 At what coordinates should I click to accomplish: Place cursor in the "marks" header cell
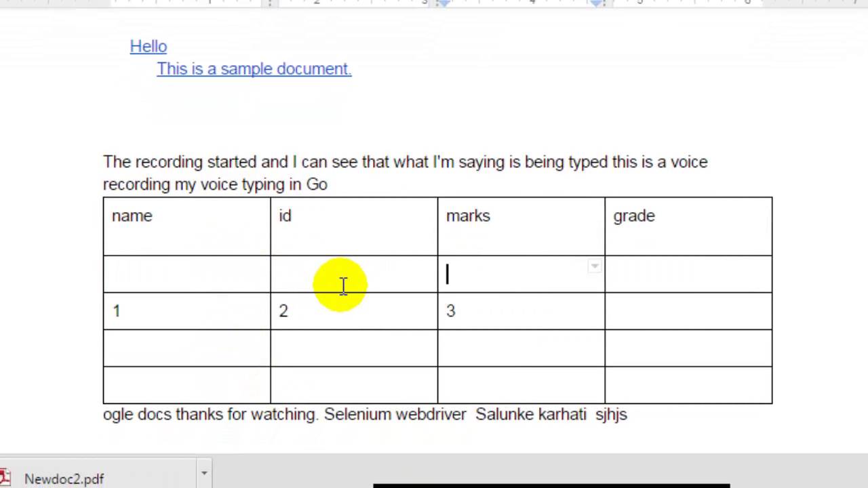pos(521,226)
